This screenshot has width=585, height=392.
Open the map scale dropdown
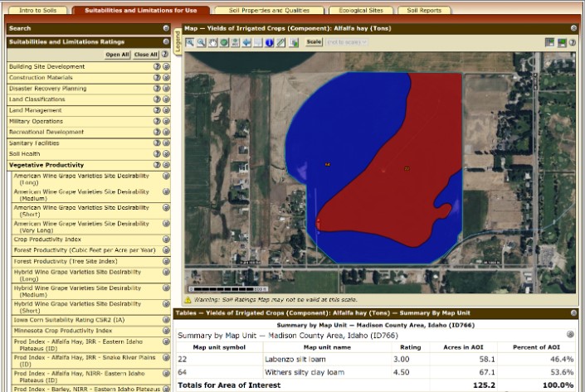347,42
